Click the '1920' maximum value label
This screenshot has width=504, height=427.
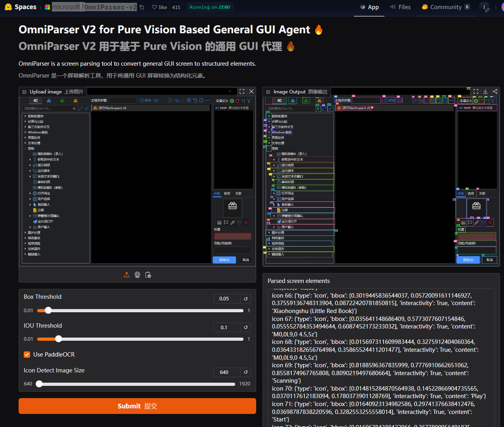(x=245, y=384)
